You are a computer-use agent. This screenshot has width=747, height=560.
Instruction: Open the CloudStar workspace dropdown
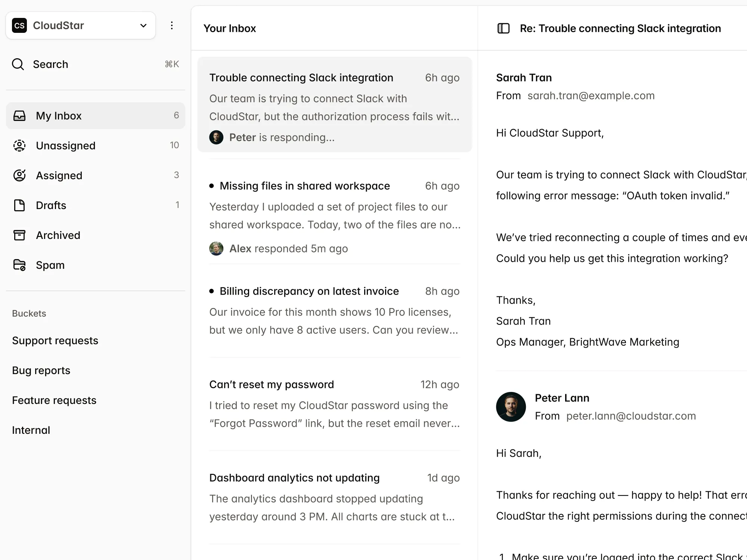[x=80, y=25]
